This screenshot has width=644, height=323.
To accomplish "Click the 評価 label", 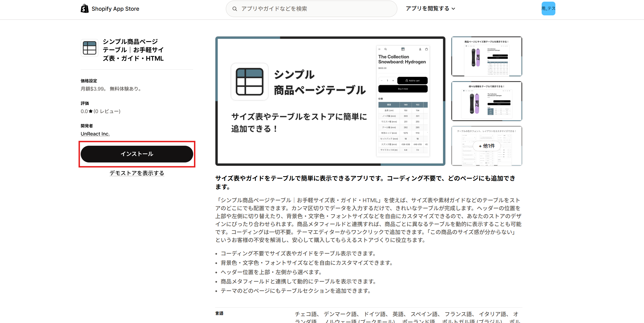I will (x=85, y=103).
